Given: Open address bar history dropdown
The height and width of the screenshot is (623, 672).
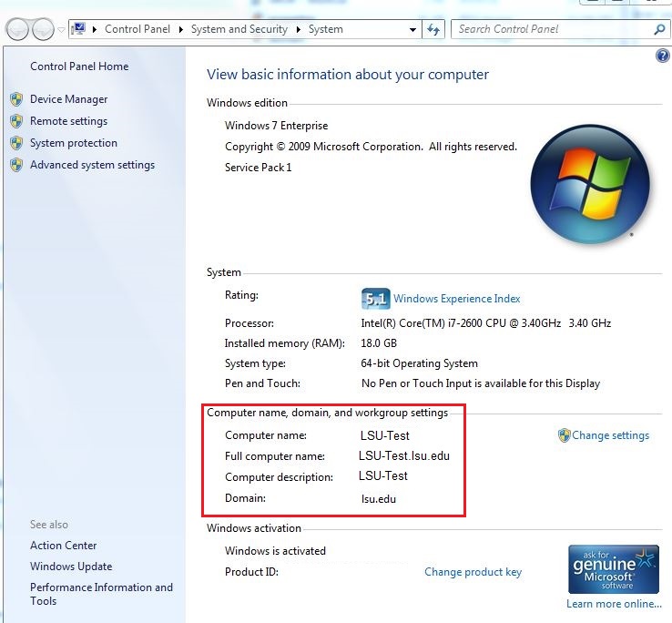Looking at the screenshot, I should tap(412, 29).
